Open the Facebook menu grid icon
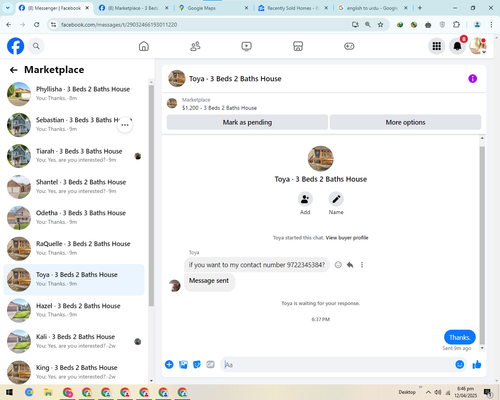The width and height of the screenshot is (500, 400). (437, 46)
